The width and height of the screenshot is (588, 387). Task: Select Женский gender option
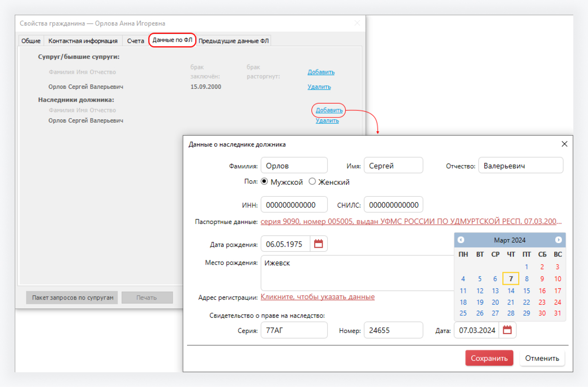[x=312, y=181]
